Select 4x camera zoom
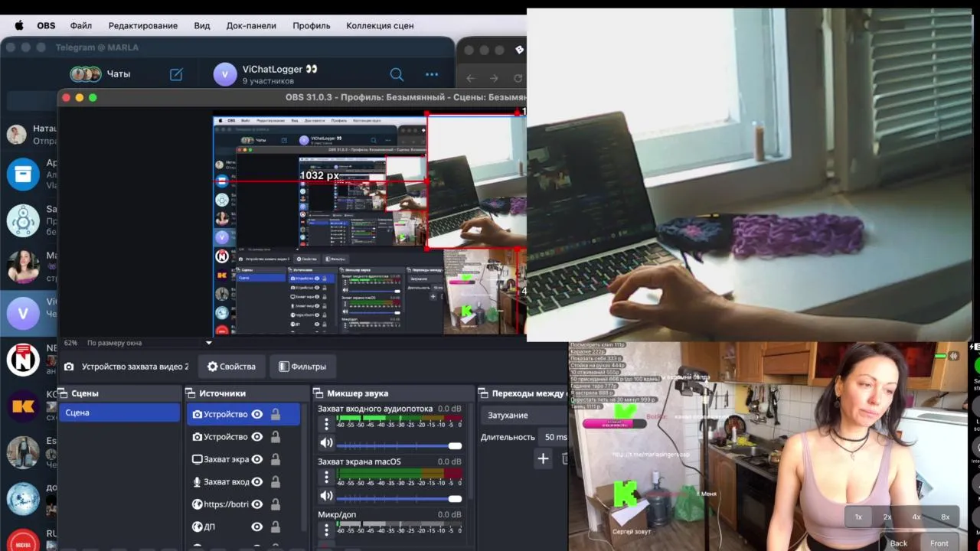Screen dimensions: 980x551 [916, 517]
